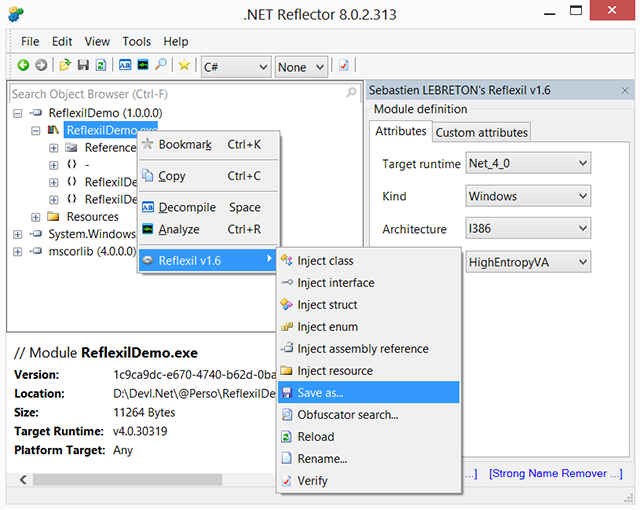The image size is (640, 510).
Task: Click the Rename page icon
Action: point(287,458)
